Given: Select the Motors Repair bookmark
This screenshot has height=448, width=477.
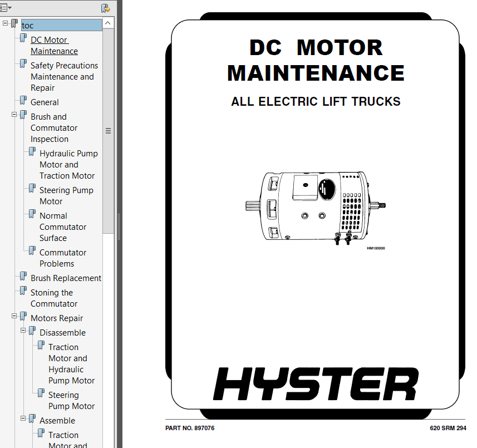Looking at the screenshot, I should [x=57, y=318].
